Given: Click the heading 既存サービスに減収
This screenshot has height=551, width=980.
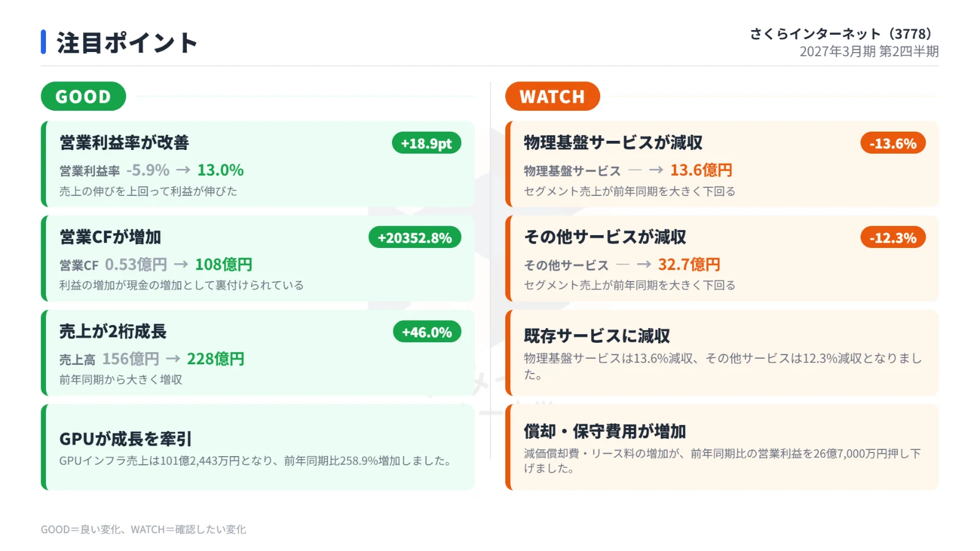Looking at the screenshot, I should click(x=597, y=335).
